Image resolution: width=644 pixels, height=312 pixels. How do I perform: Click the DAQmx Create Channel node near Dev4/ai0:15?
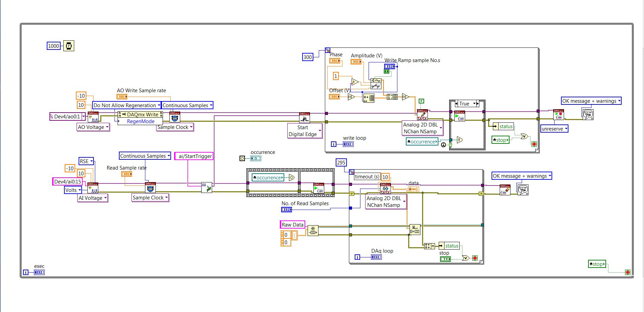click(x=93, y=188)
